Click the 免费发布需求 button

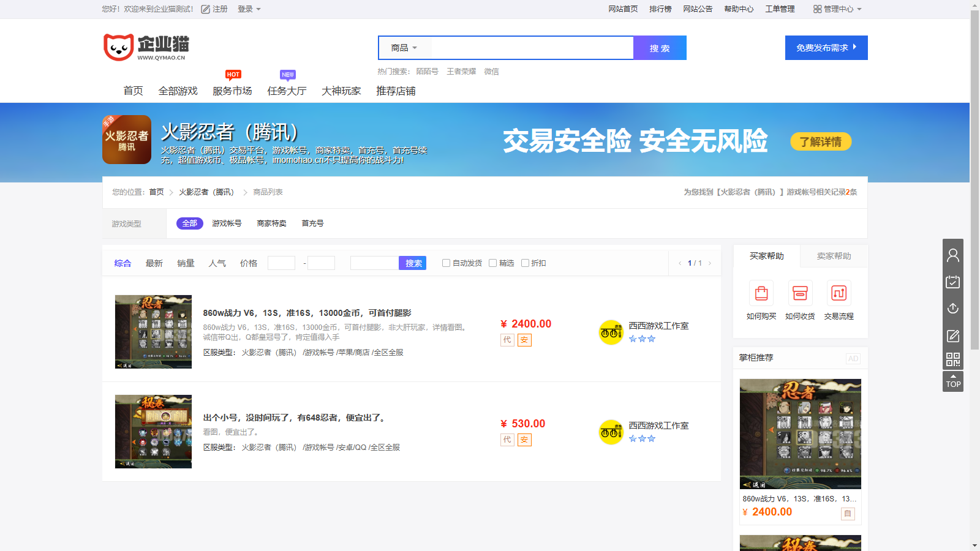click(826, 47)
